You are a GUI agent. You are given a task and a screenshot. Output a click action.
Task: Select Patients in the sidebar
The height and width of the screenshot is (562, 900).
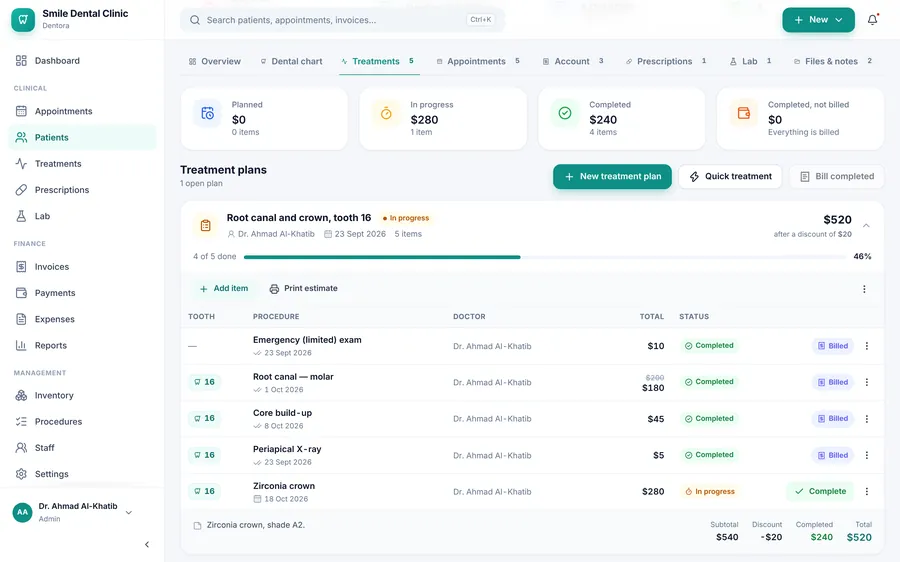pyautogui.click(x=82, y=137)
